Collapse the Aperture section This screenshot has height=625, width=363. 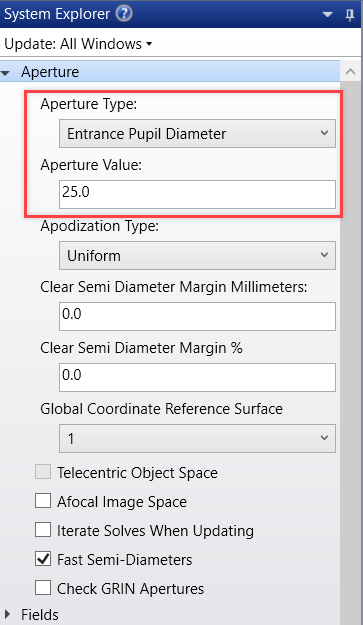click(5, 73)
